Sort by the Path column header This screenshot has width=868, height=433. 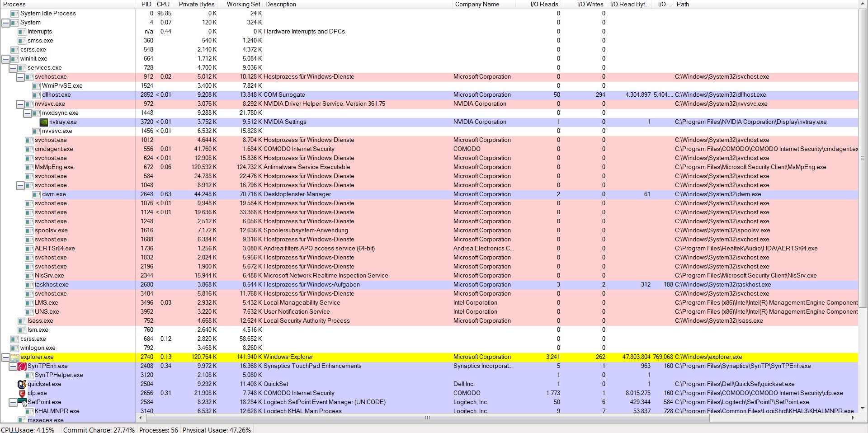pos(766,4)
